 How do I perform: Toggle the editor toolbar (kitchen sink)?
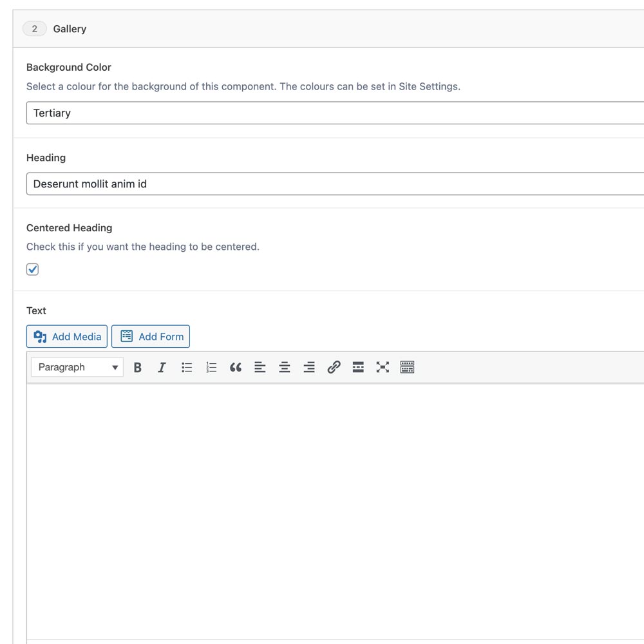point(407,367)
